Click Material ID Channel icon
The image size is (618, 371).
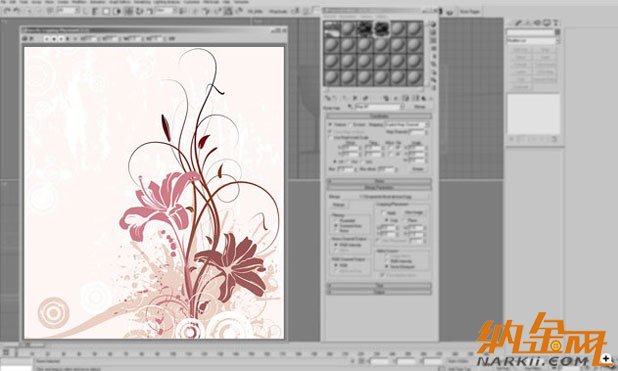pos(396,98)
